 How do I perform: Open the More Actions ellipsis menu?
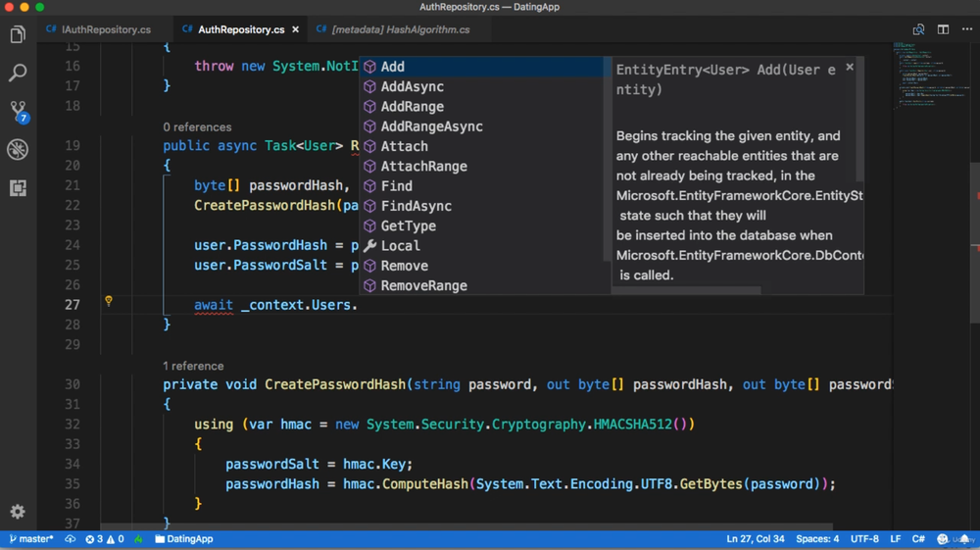(967, 29)
